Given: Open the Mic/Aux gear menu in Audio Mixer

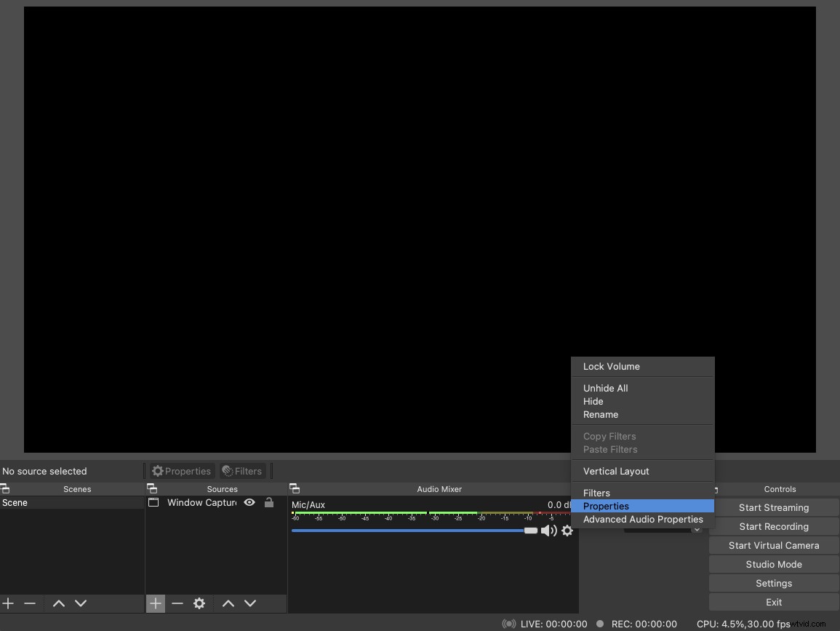Looking at the screenshot, I should (567, 531).
